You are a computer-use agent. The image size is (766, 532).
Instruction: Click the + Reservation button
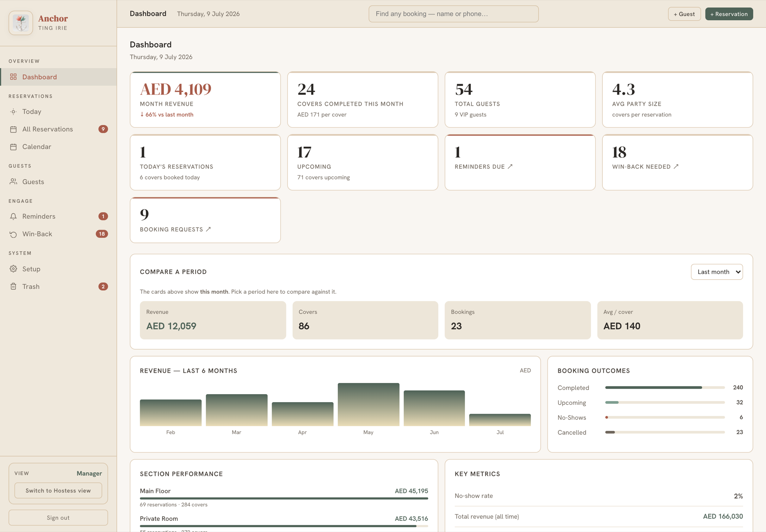click(x=729, y=14)
